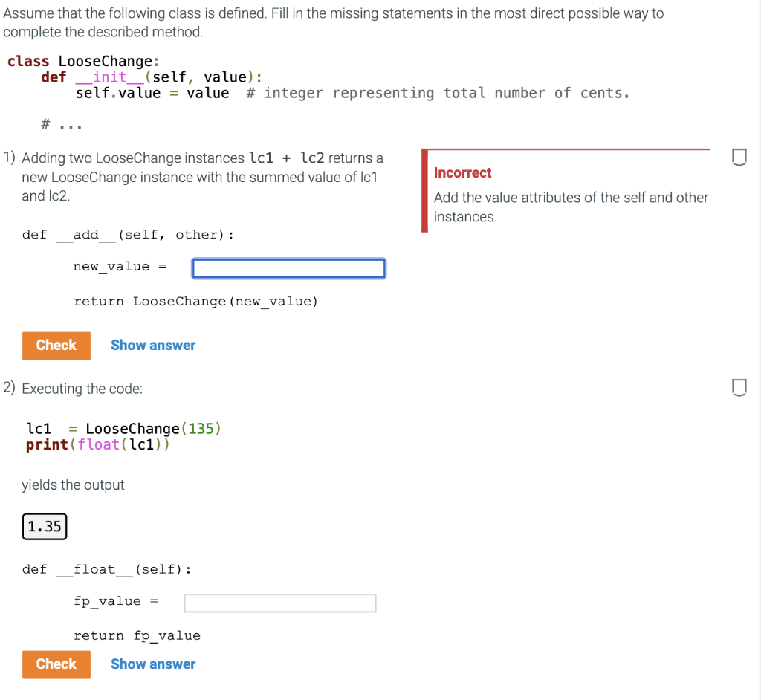Click the return fp_value statement

(x=137, y=635)
